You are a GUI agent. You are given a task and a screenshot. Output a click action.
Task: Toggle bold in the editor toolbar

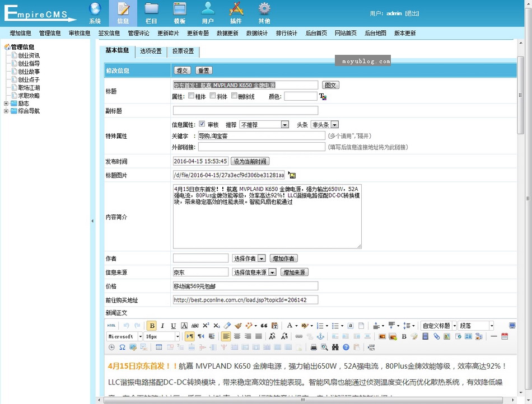(152, 326)
